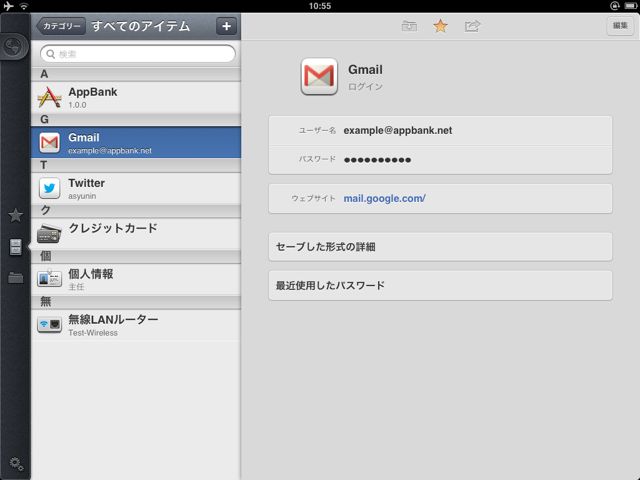Click the credit card icon in list
The width and height of the screenshot is (640, 480).
49,234
